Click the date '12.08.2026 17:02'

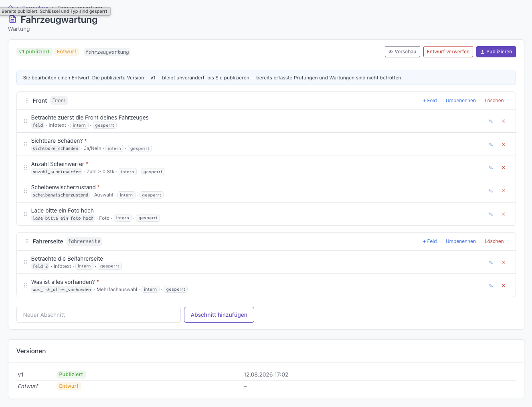click(266, 375)
